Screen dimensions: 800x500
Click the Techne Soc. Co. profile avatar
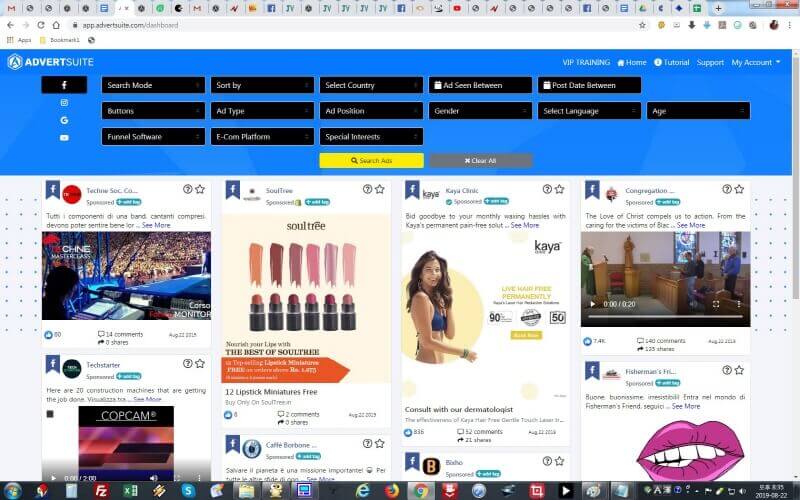click(72, 194)
